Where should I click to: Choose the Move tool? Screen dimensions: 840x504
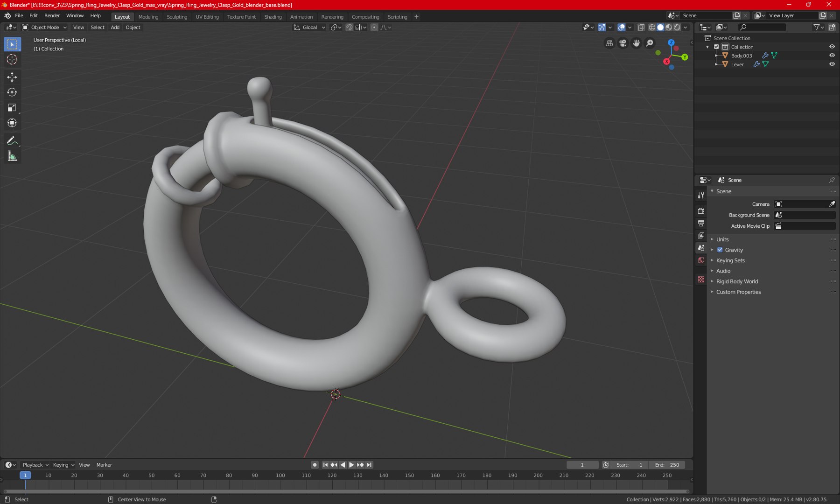tap(12, 77)
